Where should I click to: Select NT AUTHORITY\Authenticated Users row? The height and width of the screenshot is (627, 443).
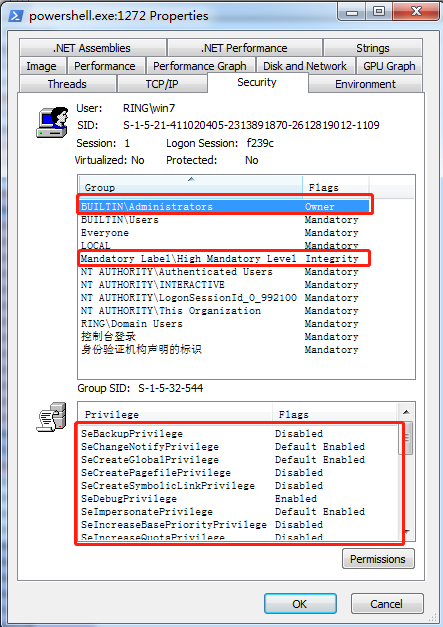(x=224, y=272)
